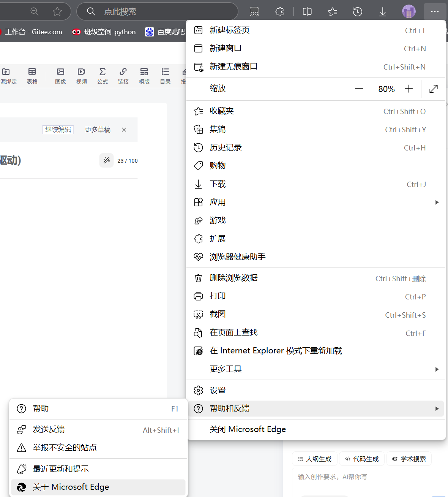Expand the 帮助和反馈 submenu
The width and height of the screenshot is (448, 497).
(x=316, y=409)
